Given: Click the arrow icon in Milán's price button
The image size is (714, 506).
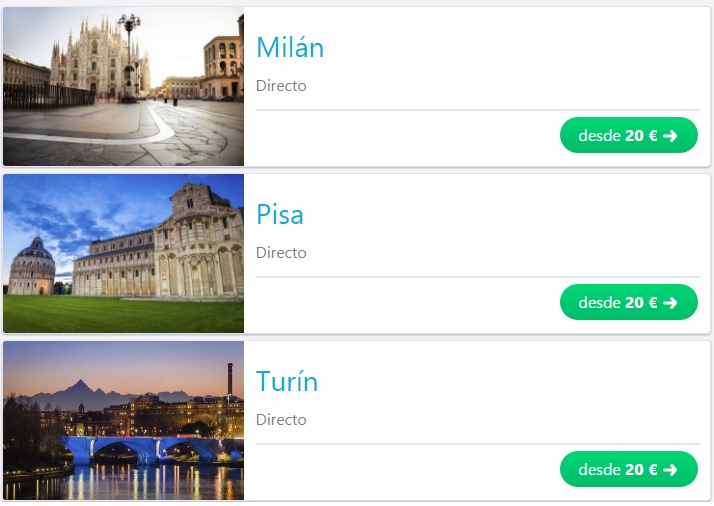Looking at the screenshot, I should (670, 136).
